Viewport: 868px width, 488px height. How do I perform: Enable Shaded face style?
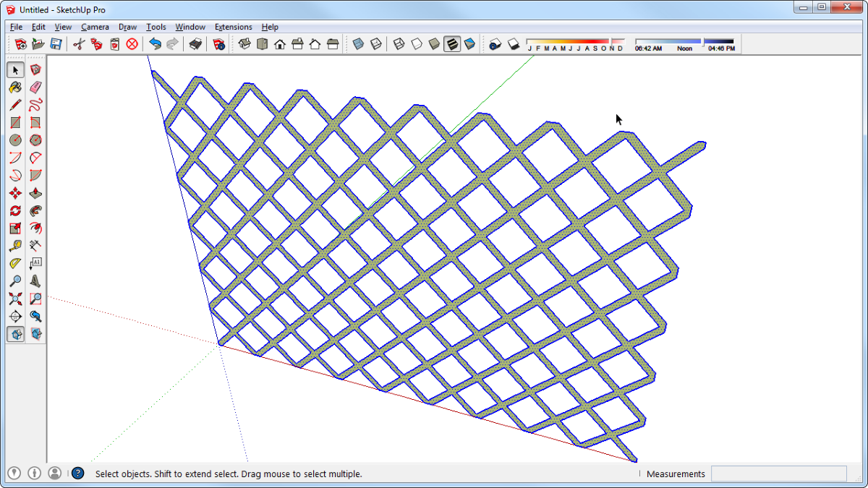tap(434, 44)
